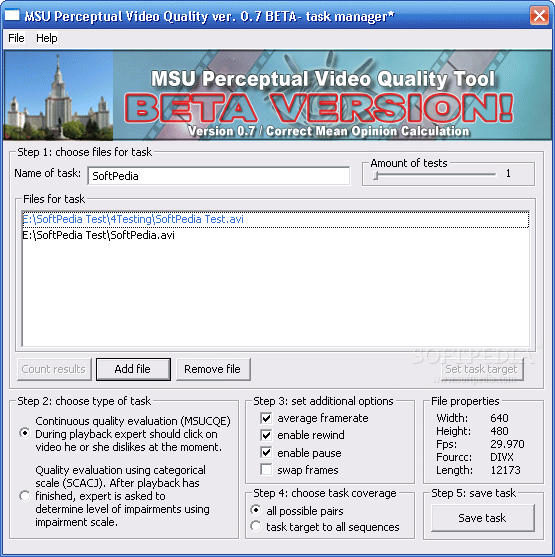
Task: Select SoftPedia Test.avi in 4Testing folder
Action: click(275, 219)
